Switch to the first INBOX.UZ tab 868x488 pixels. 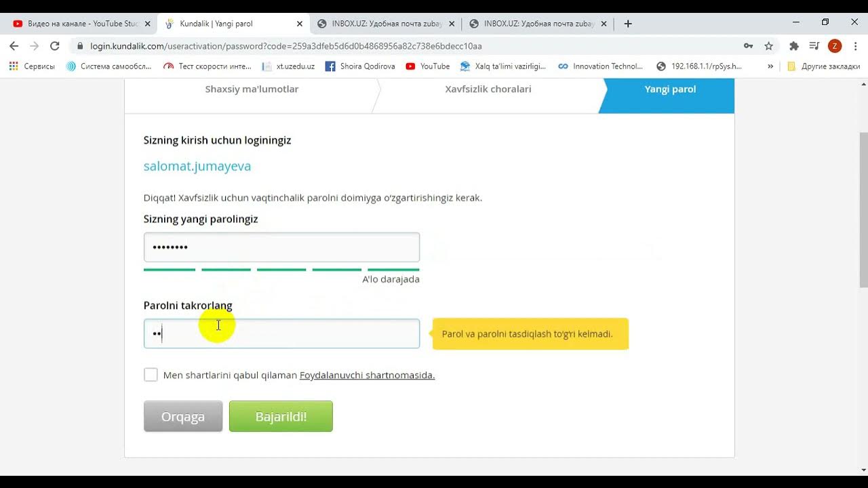click(385, 24)
